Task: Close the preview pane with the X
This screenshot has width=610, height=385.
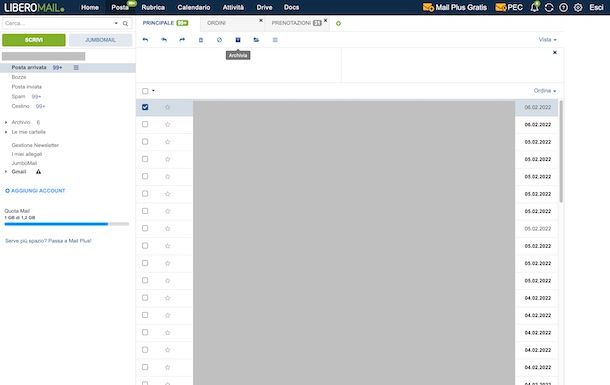Action: pyautogui.click(x=555, y=52)
